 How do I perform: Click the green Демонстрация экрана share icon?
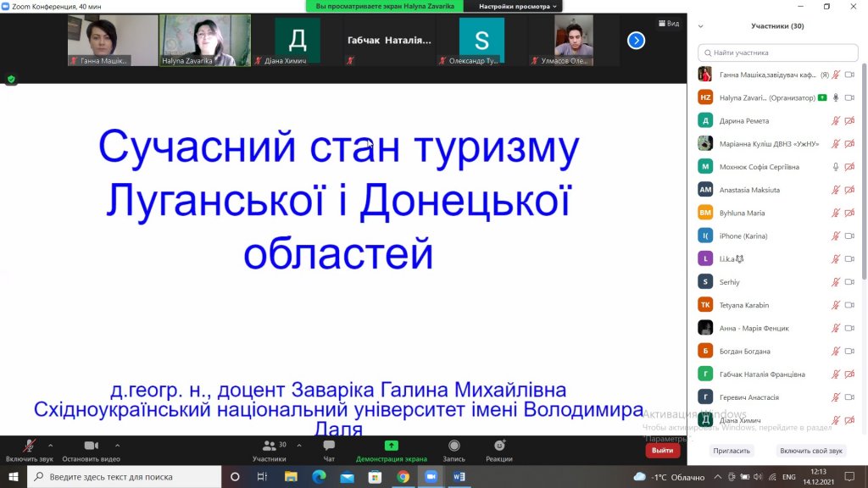point(392,446)
